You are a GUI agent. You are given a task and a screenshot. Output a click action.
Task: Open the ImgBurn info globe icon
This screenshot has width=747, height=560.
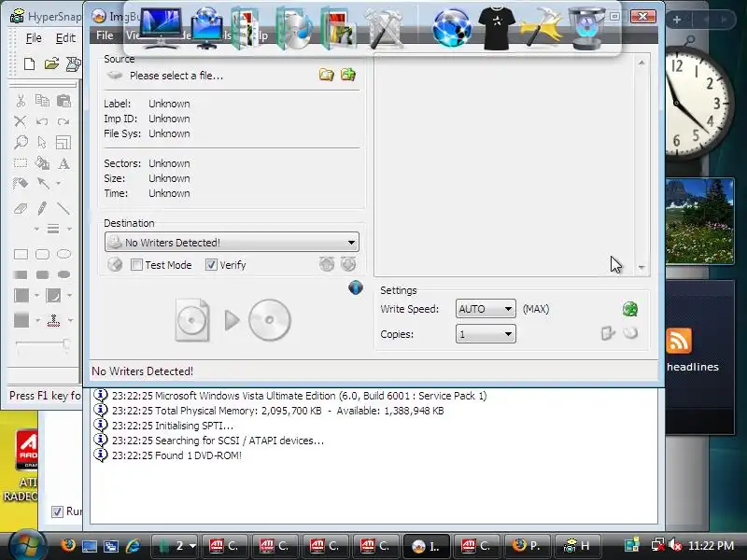click(x=356, y=287)
